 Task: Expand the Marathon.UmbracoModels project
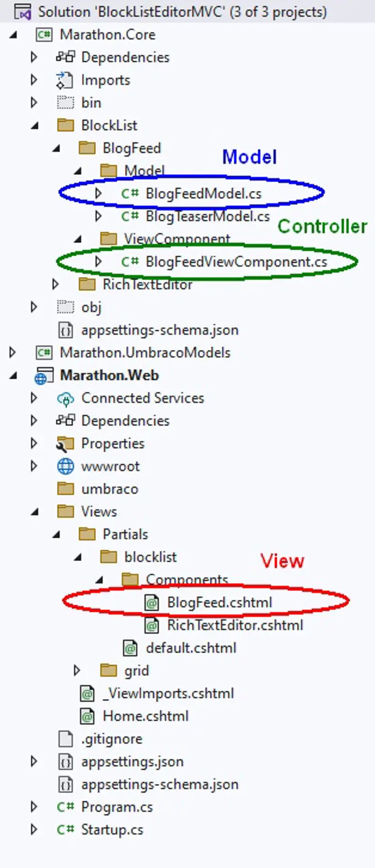click(x=13, y=353)
